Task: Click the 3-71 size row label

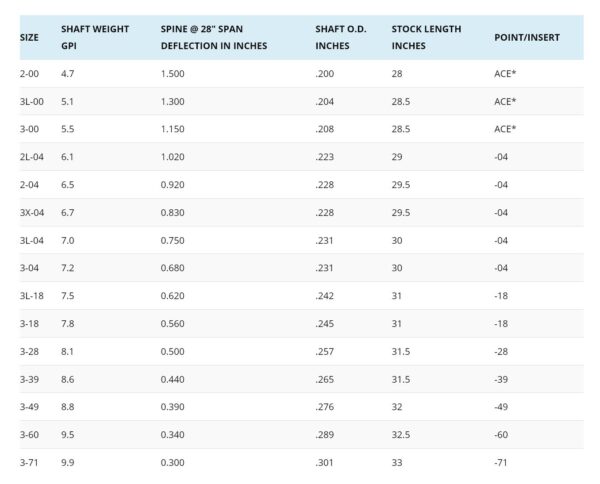Action: click(31, 462)
